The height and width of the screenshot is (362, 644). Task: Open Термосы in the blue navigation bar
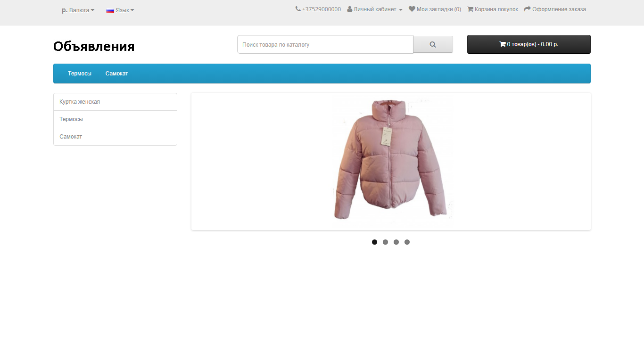[80, 74]
